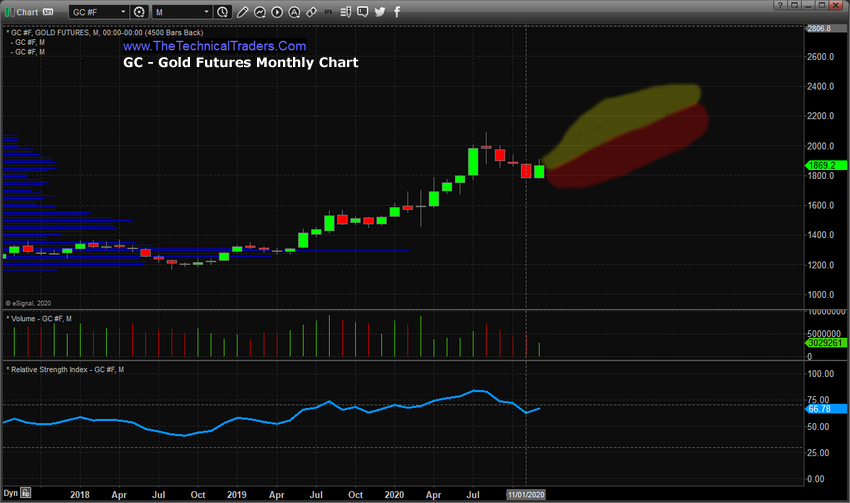Click the interval clock icon
This screenshot has height=503, width=850.
coord(220,11)
